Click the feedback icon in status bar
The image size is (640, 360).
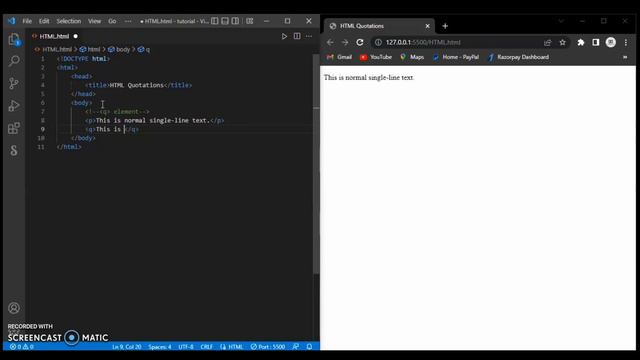pos(296,347)
